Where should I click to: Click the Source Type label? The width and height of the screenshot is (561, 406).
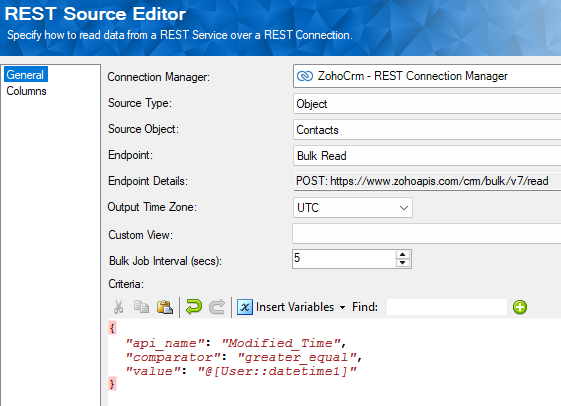pos(140,103)
